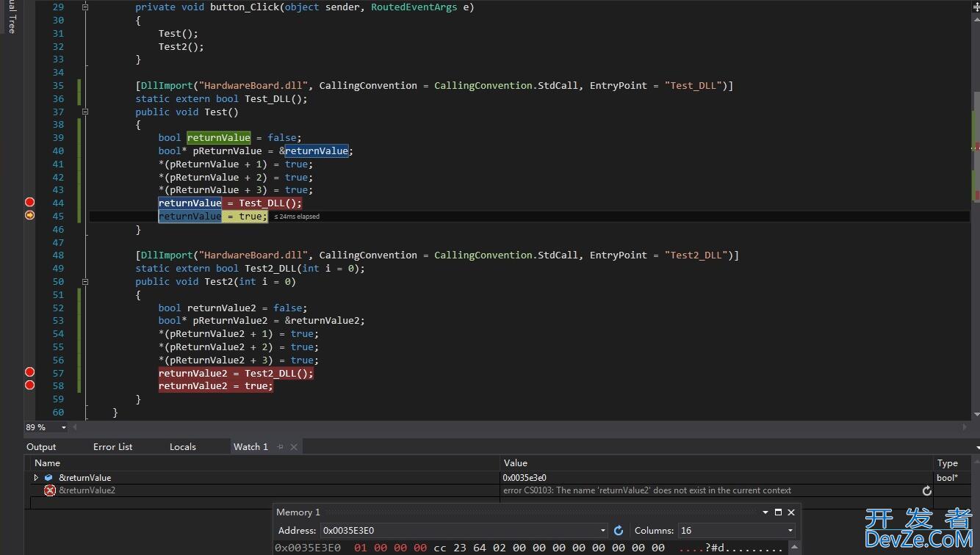
Task: Switch to the Error List tab
Action: pos(113,446)
